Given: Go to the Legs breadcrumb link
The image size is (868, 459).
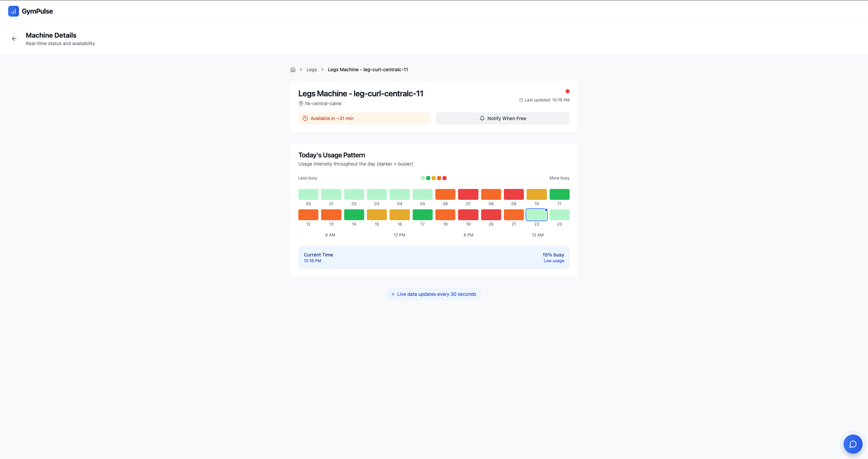Looking at the screenshot, I should [312, 70].
